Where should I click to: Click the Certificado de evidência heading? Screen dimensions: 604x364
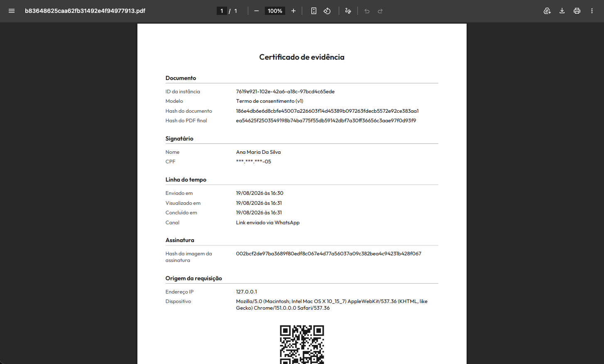[302, 57]
